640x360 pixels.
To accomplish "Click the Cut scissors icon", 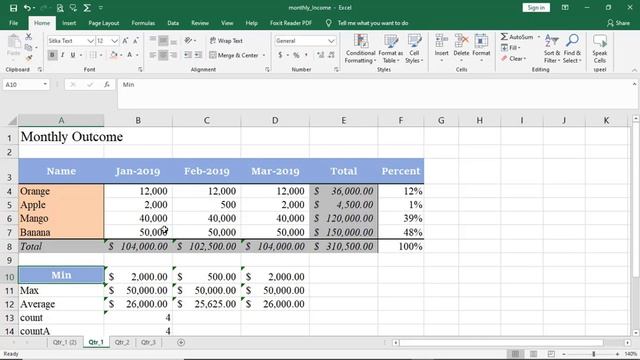I will [x=28, y=37].
